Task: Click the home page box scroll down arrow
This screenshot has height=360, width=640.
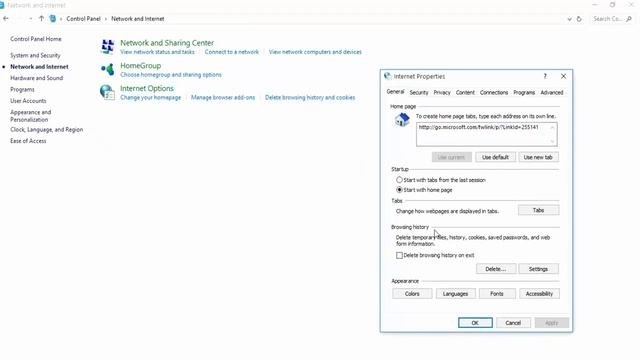Action: click(x=552, y=142)
